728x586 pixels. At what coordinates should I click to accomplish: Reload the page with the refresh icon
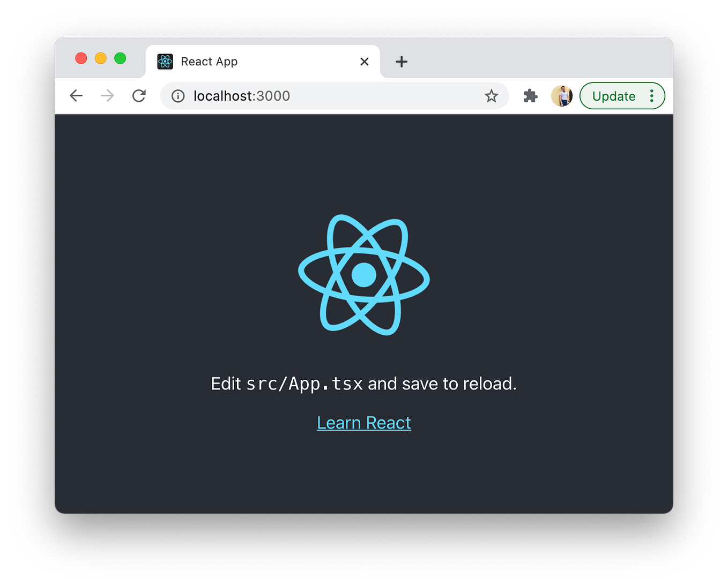point(139,96)
